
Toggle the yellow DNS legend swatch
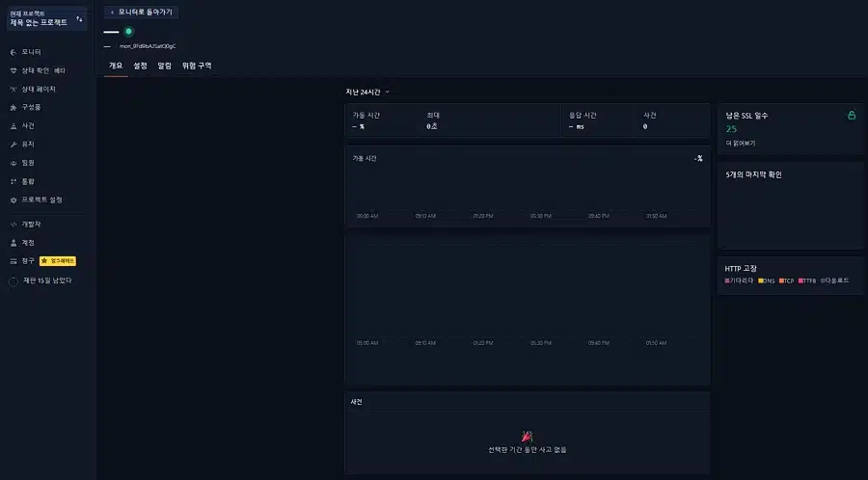pyautogui.click(x=761, y=280)
